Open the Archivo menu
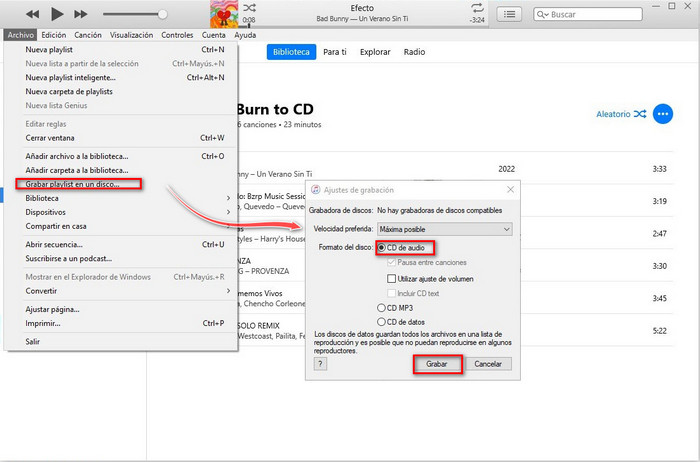This screenshot has width=700, height=462. (x=21, y=35)
